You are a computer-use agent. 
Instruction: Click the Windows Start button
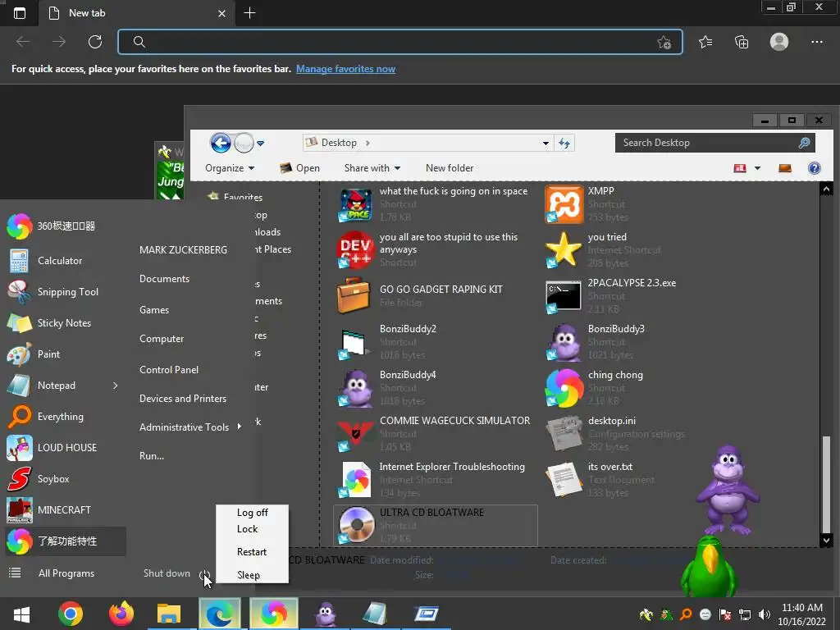21,614
